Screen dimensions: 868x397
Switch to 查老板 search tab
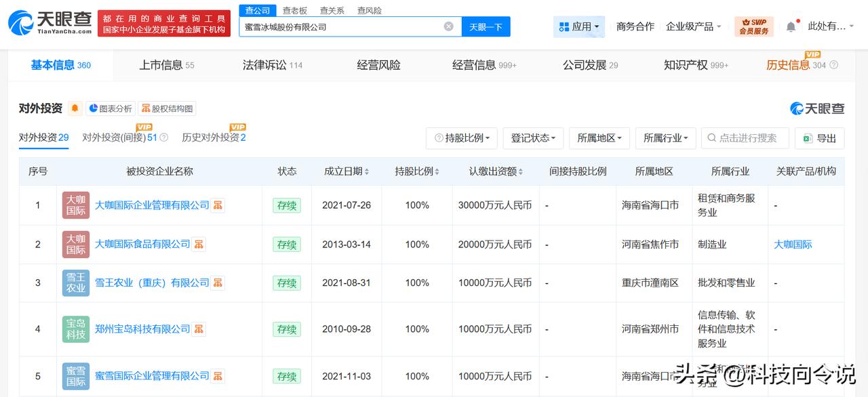294,10
